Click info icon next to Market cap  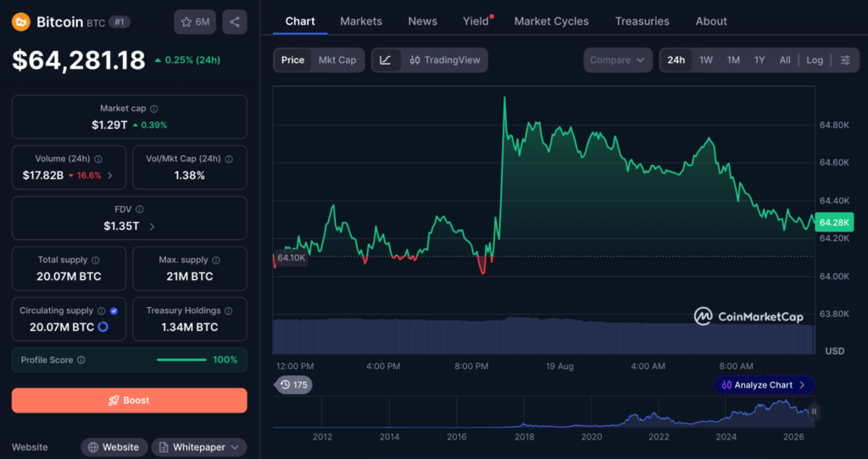pos(154,109)
